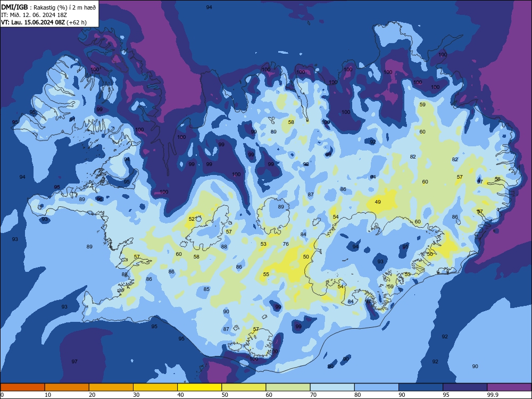Screen dimensions: 532x399
Task: Click the dark blue 90–95 legend swatch
Action: 421,387
